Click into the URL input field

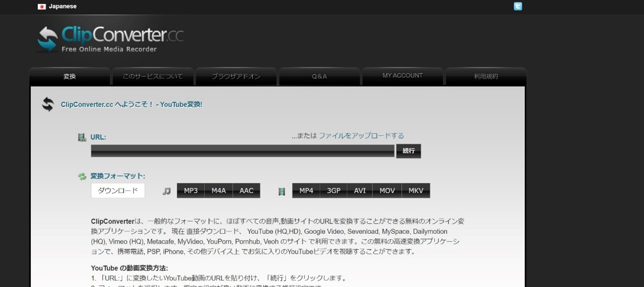point(243,151)
